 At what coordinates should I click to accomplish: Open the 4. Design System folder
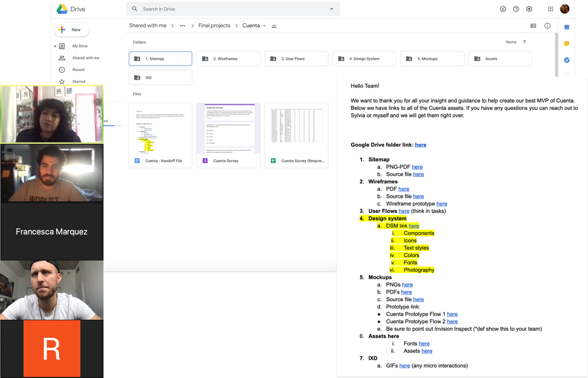tap(365, 59)
